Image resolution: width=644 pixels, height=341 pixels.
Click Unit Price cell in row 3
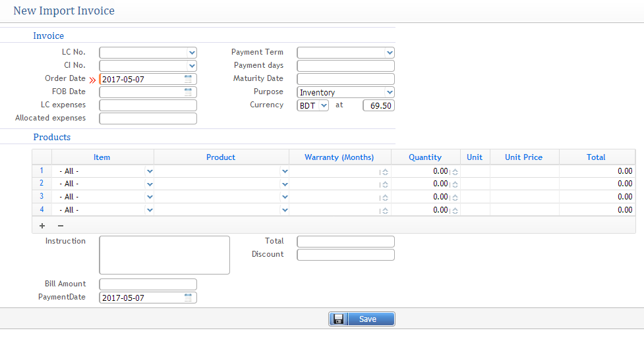tap(525, 197)
